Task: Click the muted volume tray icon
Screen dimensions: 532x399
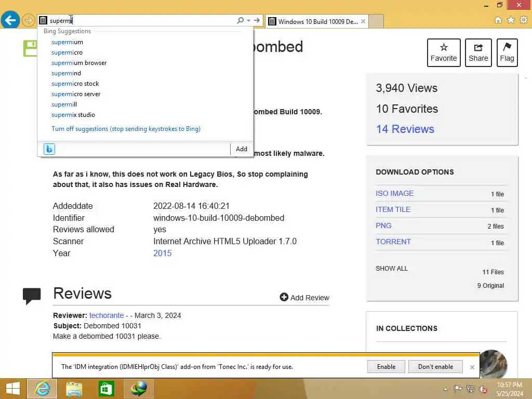Action: tap(483, 389)
